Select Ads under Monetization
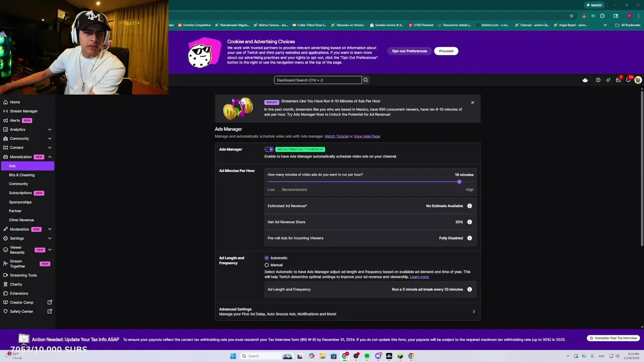The image size is (644, 362). [x=28, y=166]
